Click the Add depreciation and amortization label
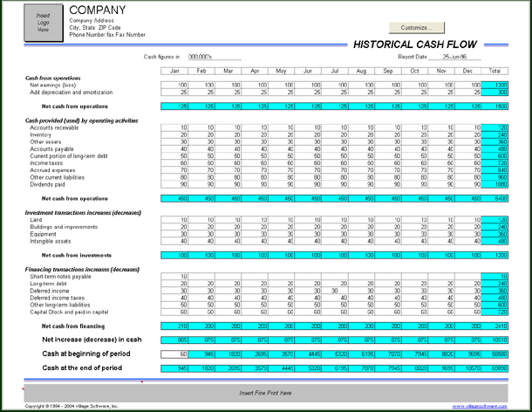Screen dimensions: 532x412 72,93
